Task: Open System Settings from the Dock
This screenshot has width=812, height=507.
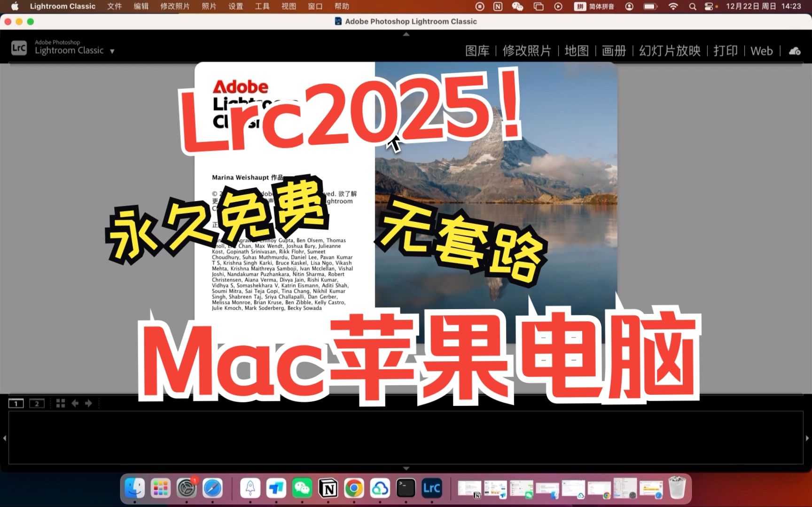Action: [187, 488]
